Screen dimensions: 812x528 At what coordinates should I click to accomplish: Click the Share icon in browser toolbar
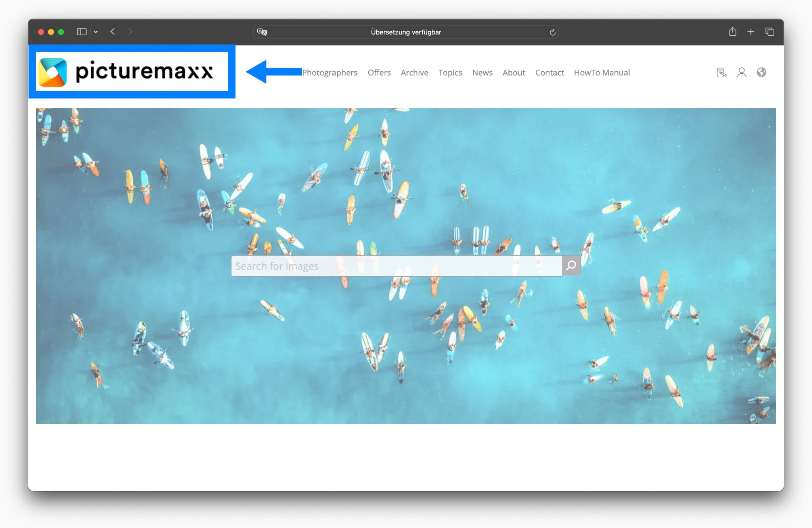[732, 32]
